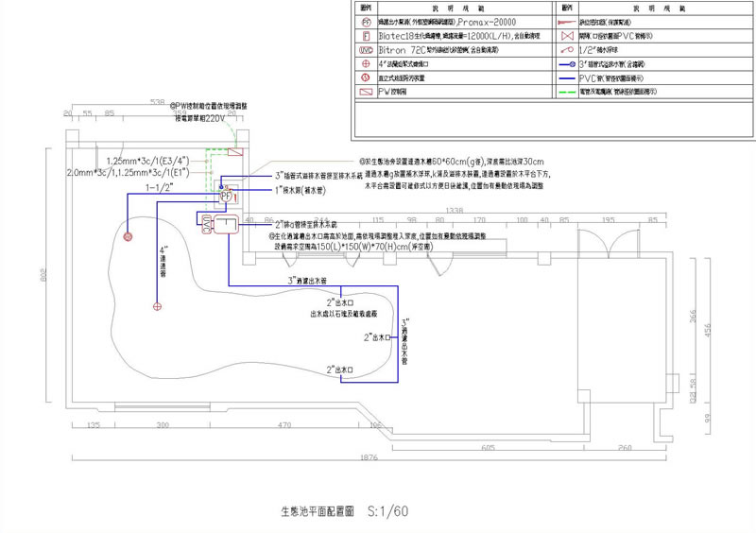Select the red skimmer symbol at the pond's upper left

tap(128, 236)
